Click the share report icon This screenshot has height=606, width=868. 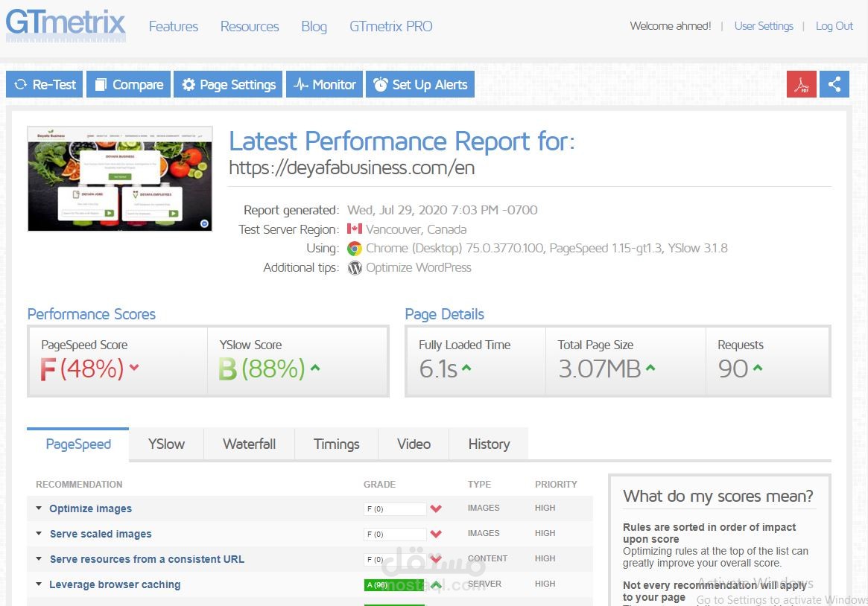[x=834, y=84]
